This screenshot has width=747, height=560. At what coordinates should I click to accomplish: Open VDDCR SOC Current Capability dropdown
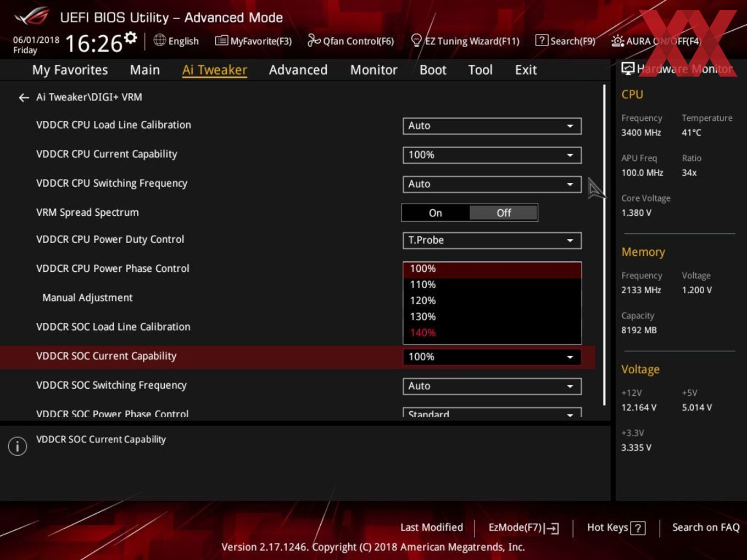[x=492, y=357]
